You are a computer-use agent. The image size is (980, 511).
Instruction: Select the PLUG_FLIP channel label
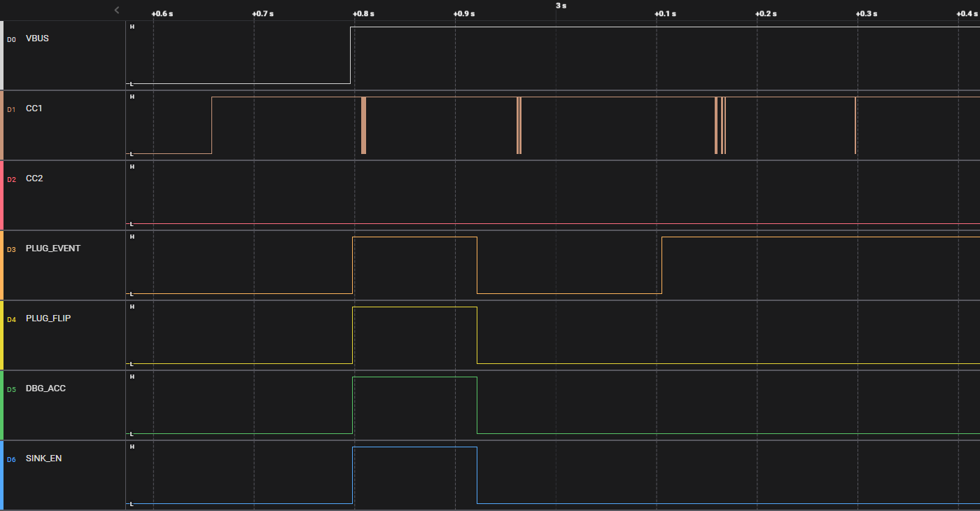click(x=48, y=318)
